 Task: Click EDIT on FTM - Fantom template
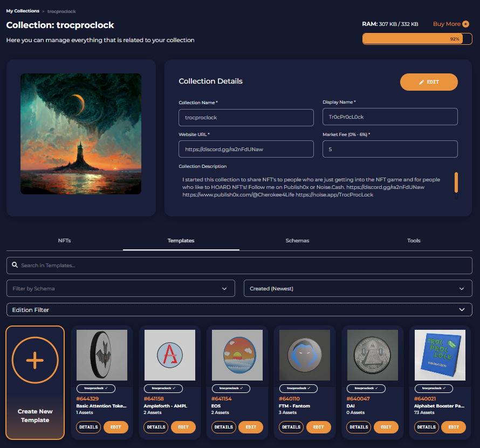point(318,427)
